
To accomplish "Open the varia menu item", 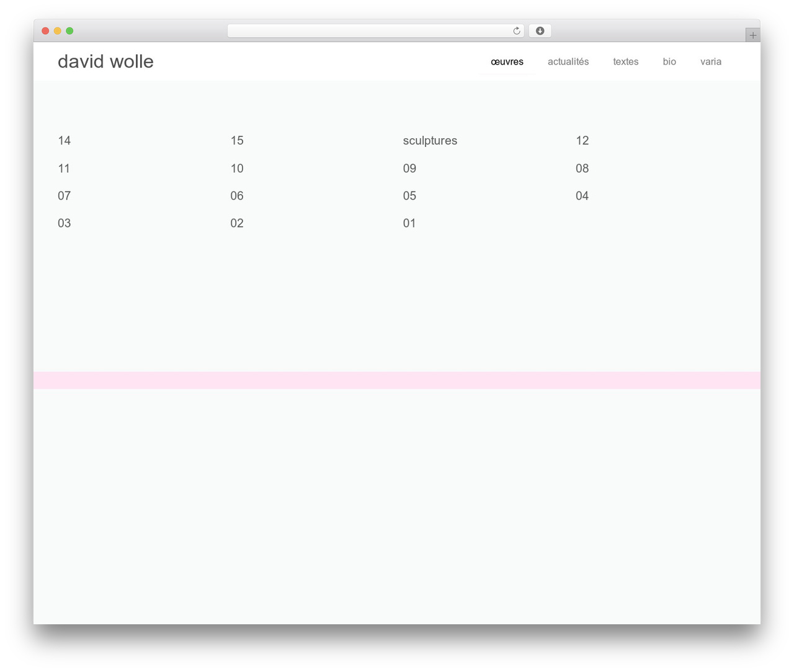I will click(x=711, y=61).
